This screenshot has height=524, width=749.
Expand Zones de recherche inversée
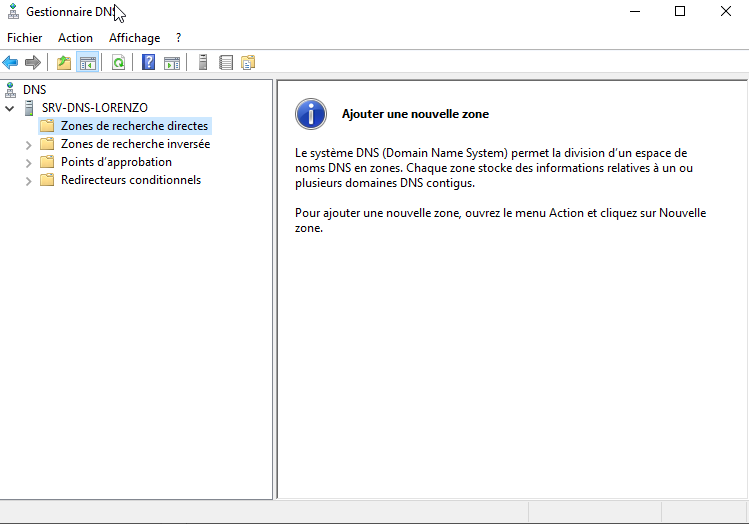(29, 145)
